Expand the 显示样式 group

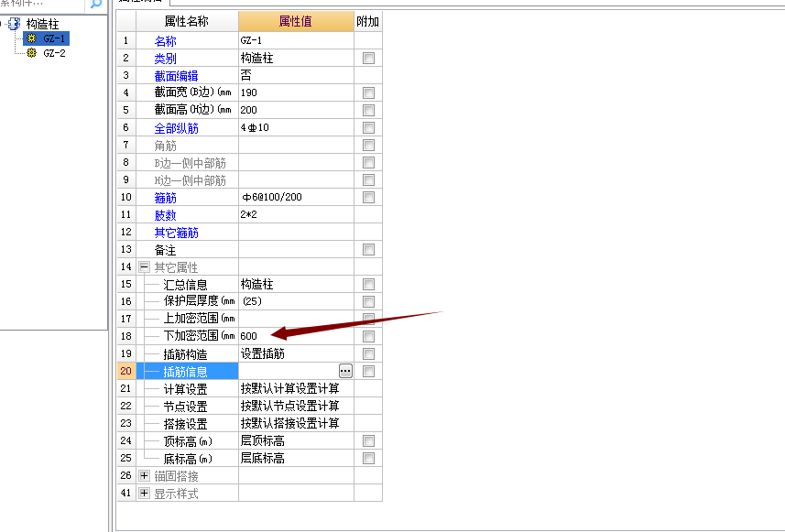[x=144, y=493]
